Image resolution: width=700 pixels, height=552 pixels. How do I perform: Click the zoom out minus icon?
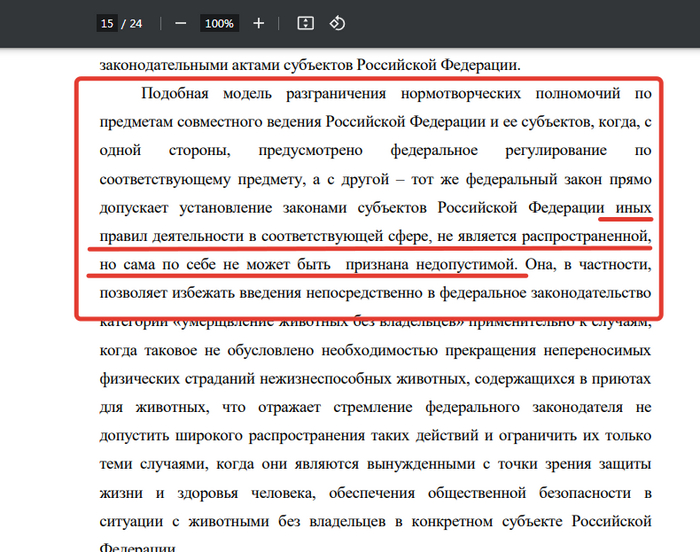point(180,23)
